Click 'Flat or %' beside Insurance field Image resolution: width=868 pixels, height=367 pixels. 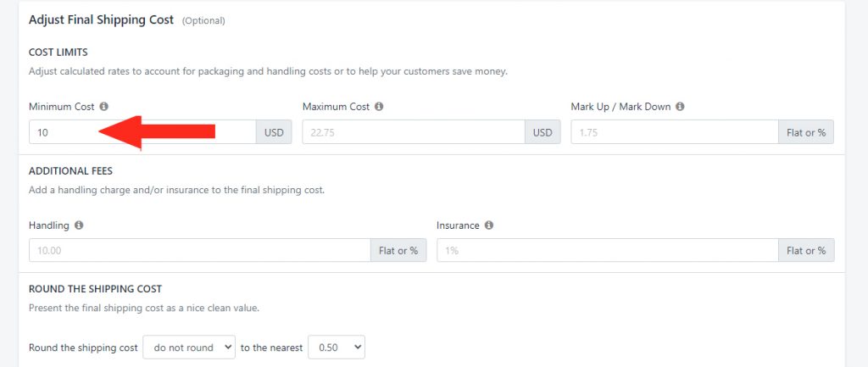(806, 250)
